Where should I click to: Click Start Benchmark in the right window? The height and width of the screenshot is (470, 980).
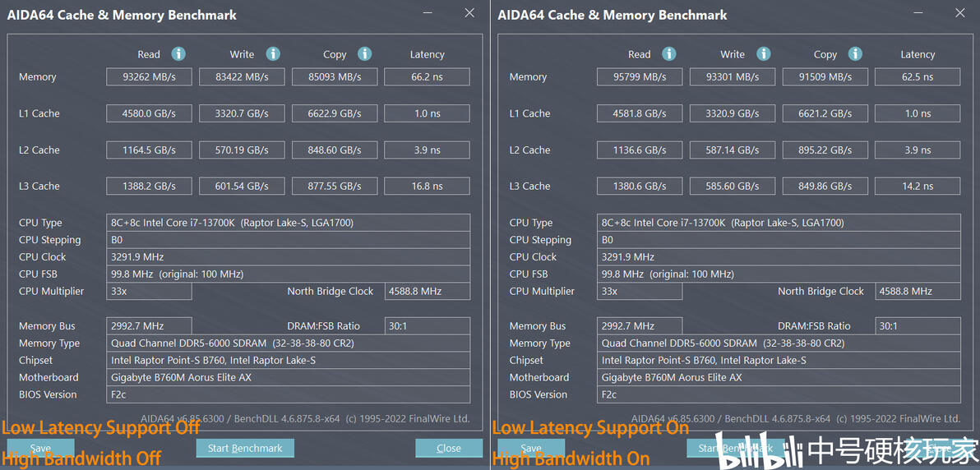coord(736,448)
